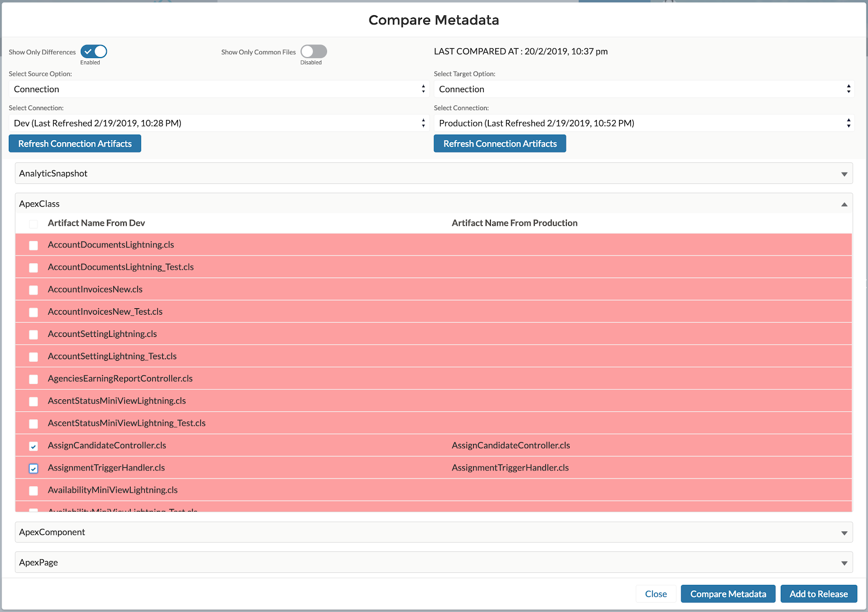Click Artifact Name From Production column header
This screenshot has height=612, width=868.
point(515,223)
